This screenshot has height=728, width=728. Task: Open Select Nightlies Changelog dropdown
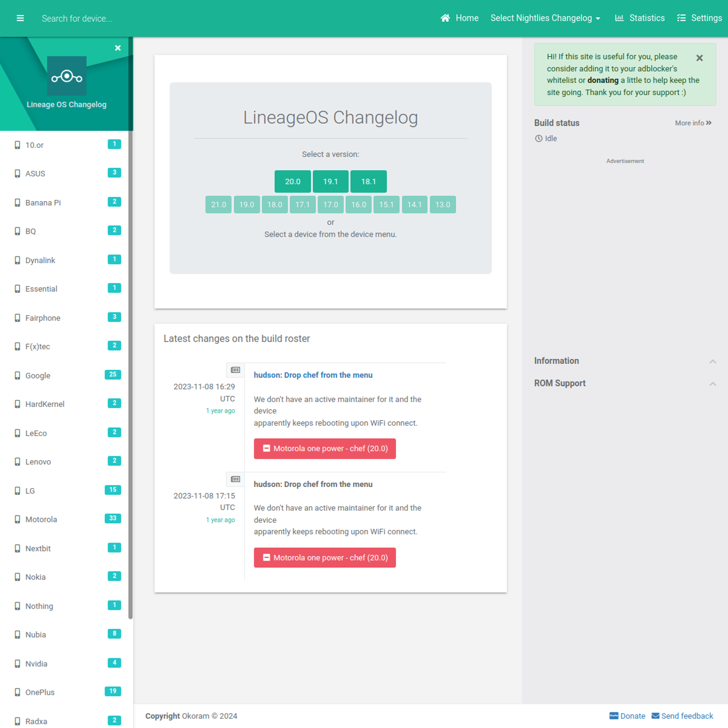click(545, 18)
